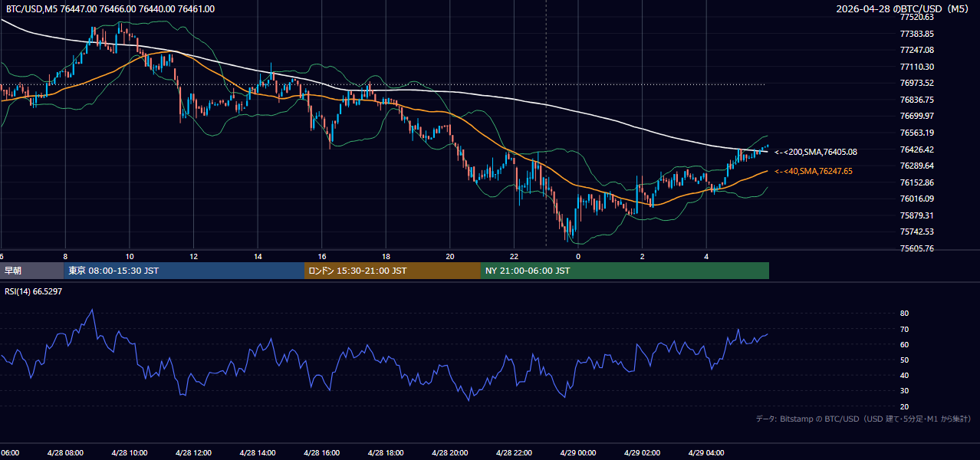The image size is (980, 460).
Task: Click price axis value 76289.64
Action: pos(917,166)
